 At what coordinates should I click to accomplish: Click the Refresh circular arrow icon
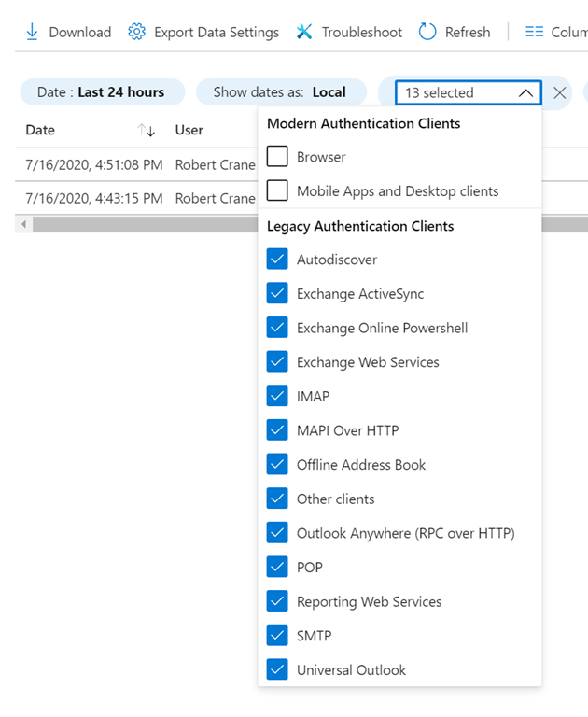click(x=427, y=32)
